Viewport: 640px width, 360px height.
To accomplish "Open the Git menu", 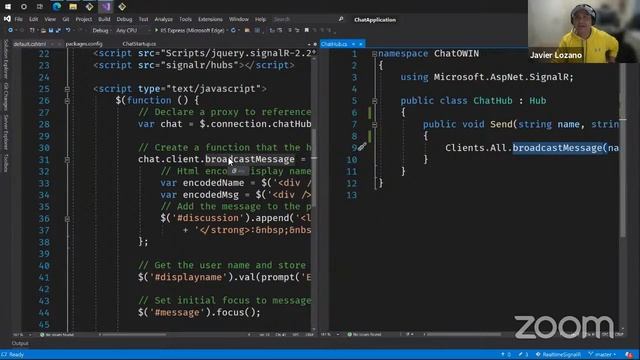I will point(66,19).
